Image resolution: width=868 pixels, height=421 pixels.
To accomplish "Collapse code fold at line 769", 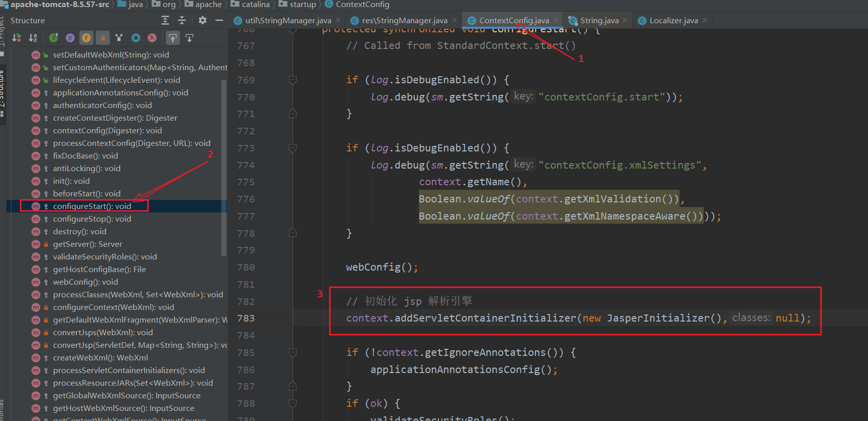I will tap(293, 80).
